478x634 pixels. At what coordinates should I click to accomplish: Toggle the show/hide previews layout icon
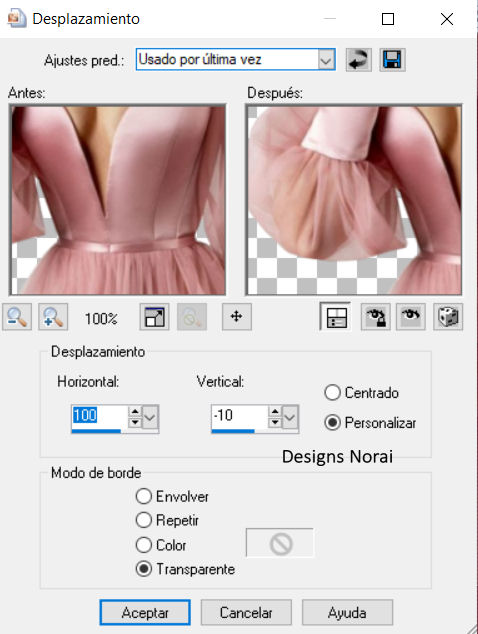point(335,317)
